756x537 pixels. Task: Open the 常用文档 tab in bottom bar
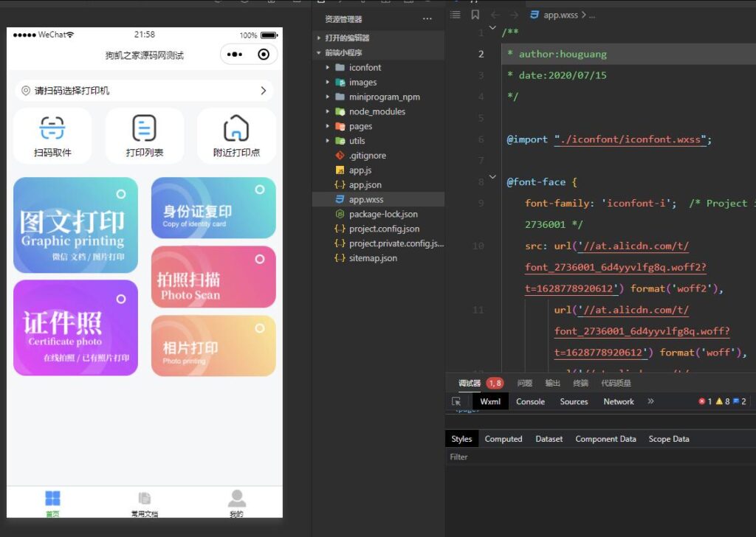pyautogui.click(x=145, y=503)
